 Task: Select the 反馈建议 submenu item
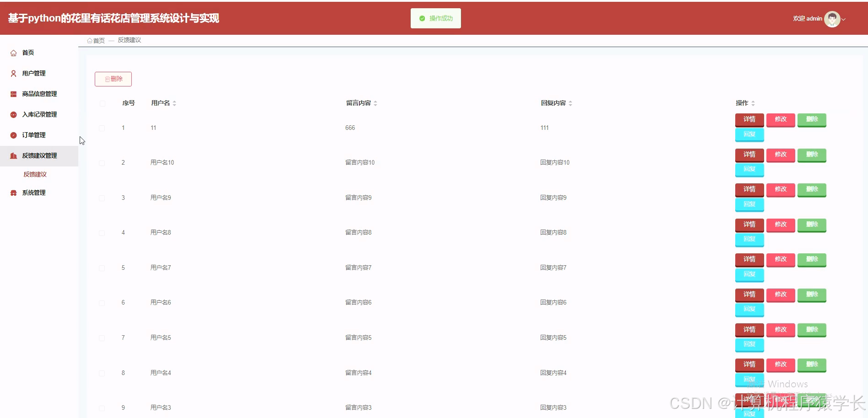click(35, 174)
